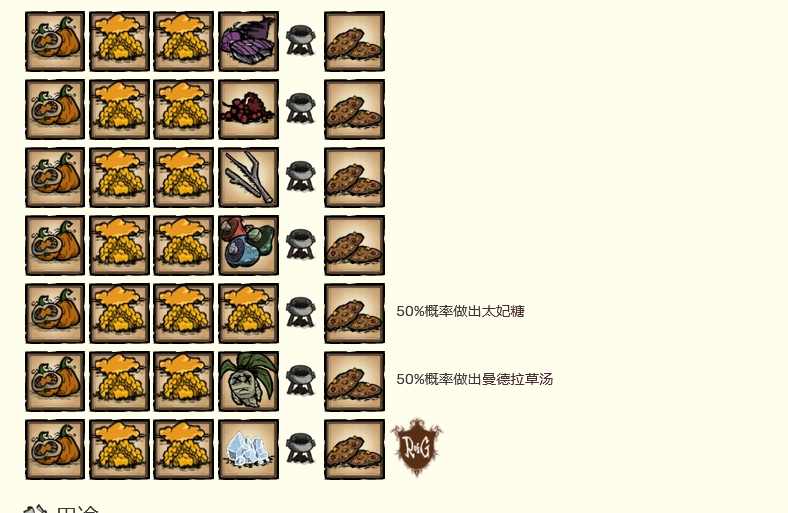Click the pumpkin cookies result in the first row
Viewport: 788px width, 513px height.
(354, 41)
